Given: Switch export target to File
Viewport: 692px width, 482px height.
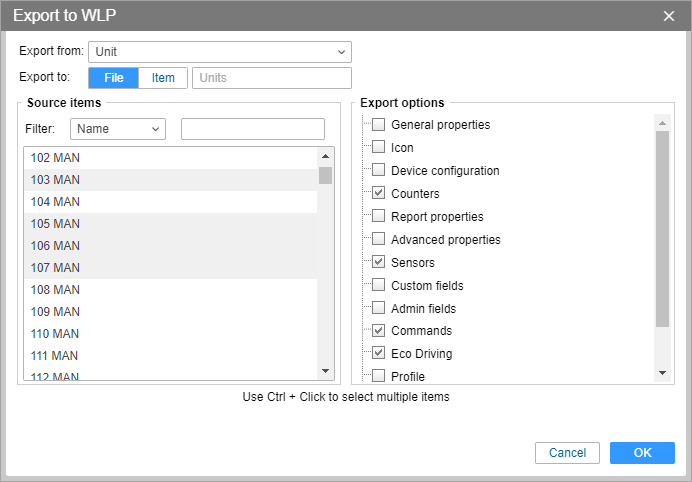Looking at the screenshot, I should point(113,78).
